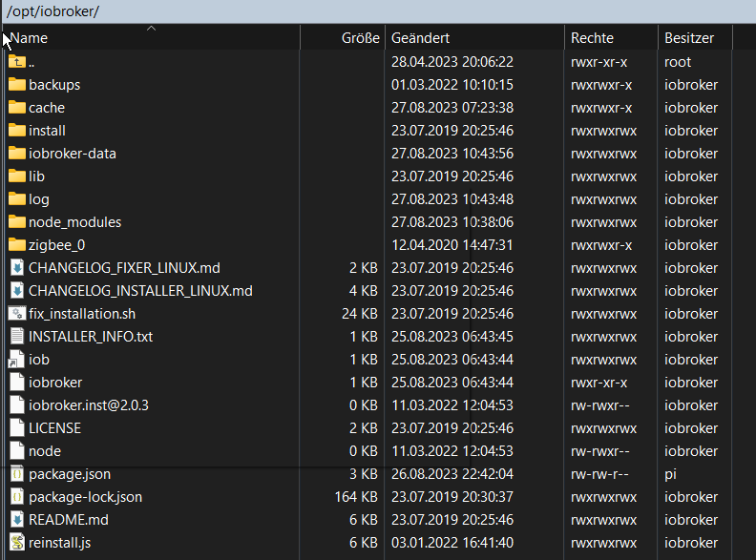Click the iobroker.inst@2.0.3 file icon
The width and height of the screenshot is (756, 560).
pos(17,405)
